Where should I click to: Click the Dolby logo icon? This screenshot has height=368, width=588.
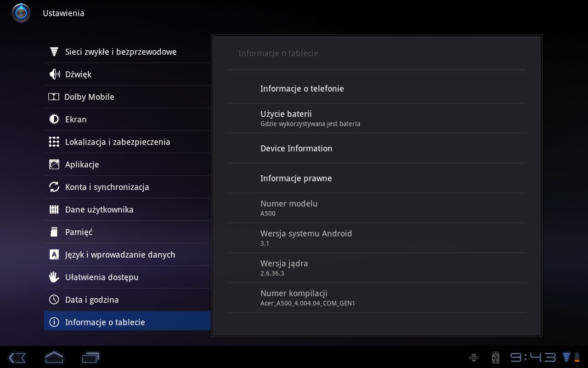pos(54,97)
